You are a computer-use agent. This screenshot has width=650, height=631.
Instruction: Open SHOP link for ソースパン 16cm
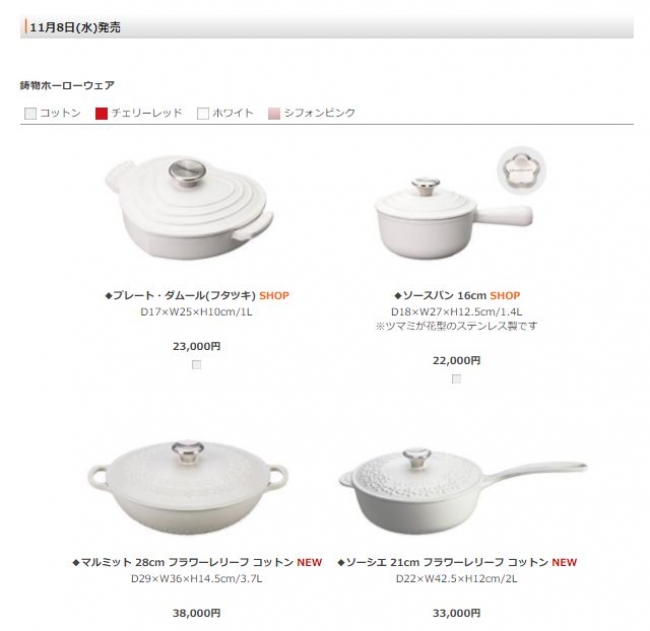504,296
